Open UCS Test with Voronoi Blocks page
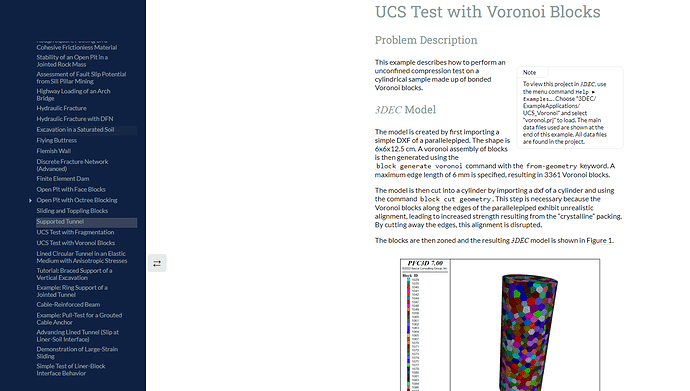The image size is (690, 391). pyautogui.click(x=76, y=243)
